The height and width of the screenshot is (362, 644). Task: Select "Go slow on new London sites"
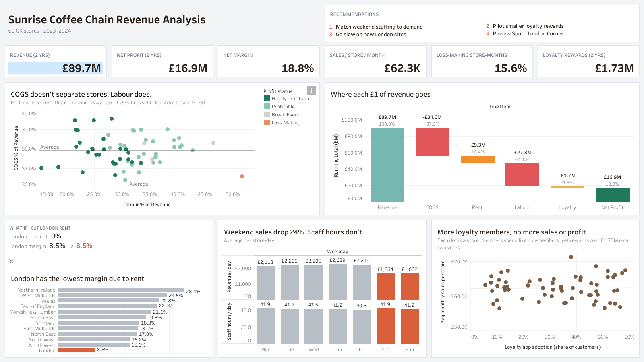(x=371, y=34)
